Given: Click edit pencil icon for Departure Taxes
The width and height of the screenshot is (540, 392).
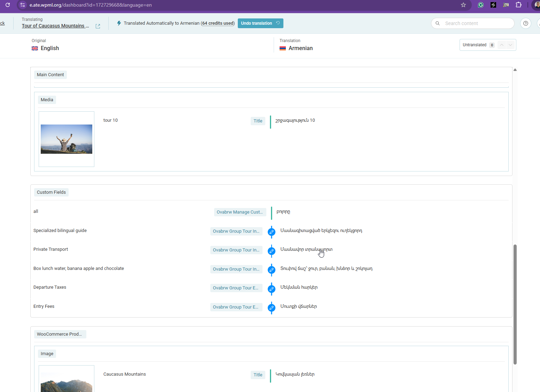Looking at the screenshot, I should pos(272,289).
